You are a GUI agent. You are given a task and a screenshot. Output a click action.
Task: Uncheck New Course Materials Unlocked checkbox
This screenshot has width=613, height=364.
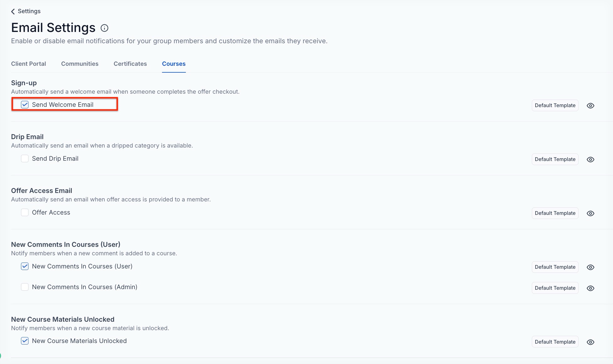point(25,341)
